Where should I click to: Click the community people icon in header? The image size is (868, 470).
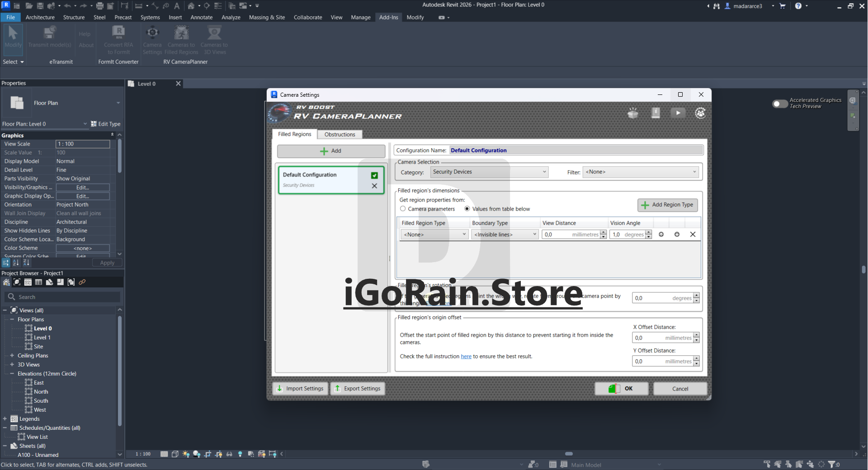pyautogui.click(x=700, y=113)
